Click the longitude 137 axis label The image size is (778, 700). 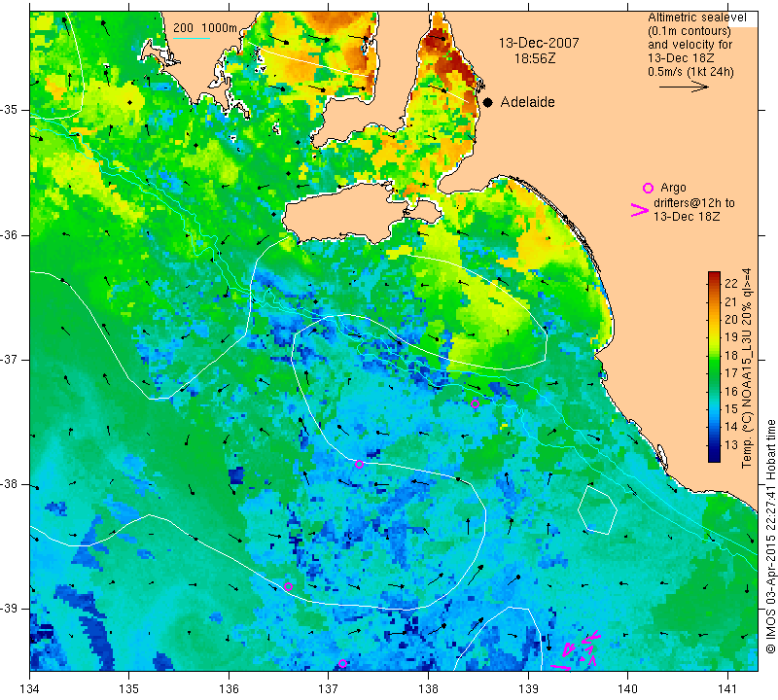click(329, 689)
